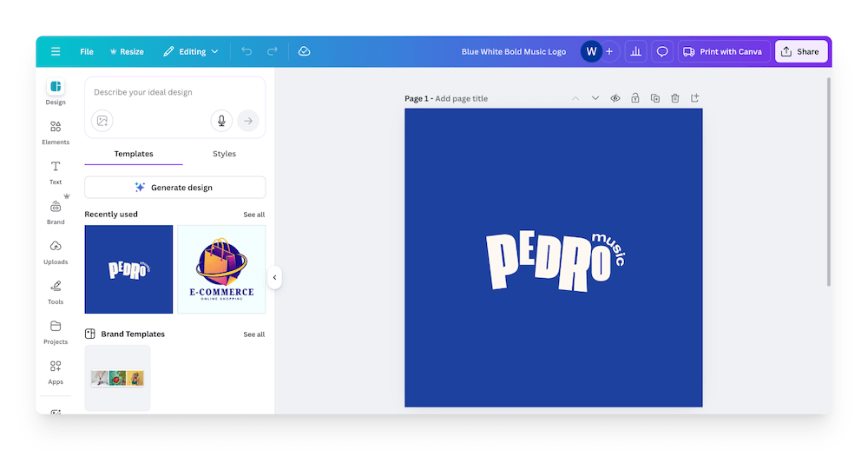Screen dimensions: 868x450
Task: Toggle hide page eye icon
Action: click(x=615, y=98)
